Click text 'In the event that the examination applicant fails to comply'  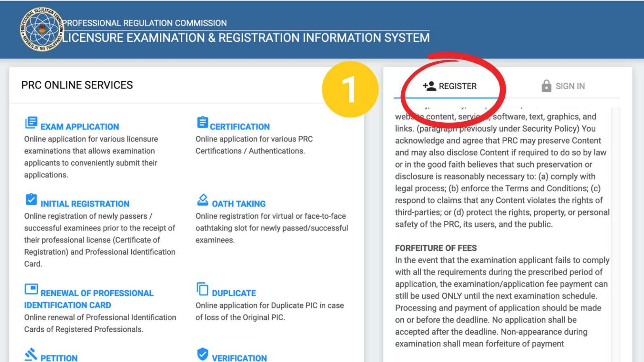click(x=502, y=260)
